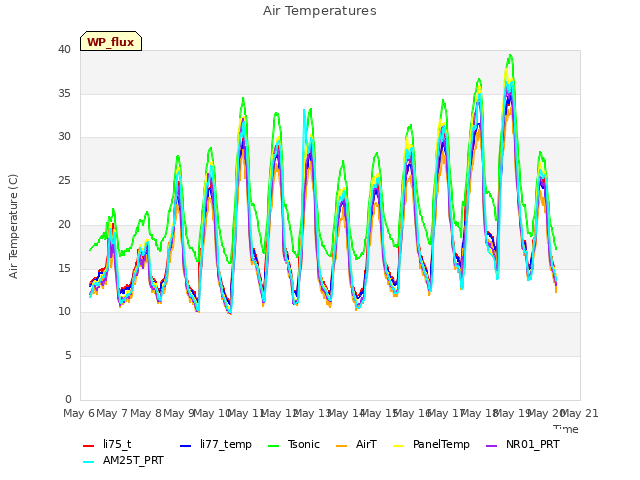Toggle the li77_temp legend entry
The height and width of the screenshot is (480, 640).
[216, 444]
